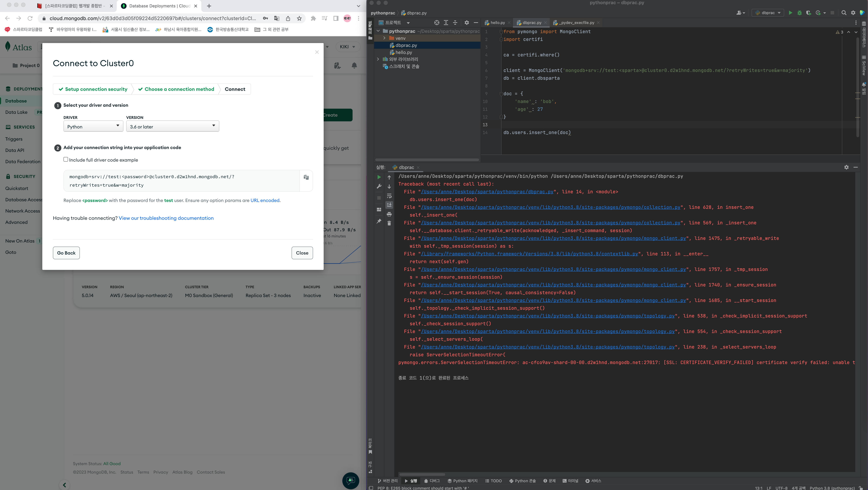Run dbprac from PyCharm main toolbar
This screenshot has width=868, height=490.
tap(790, 13)
